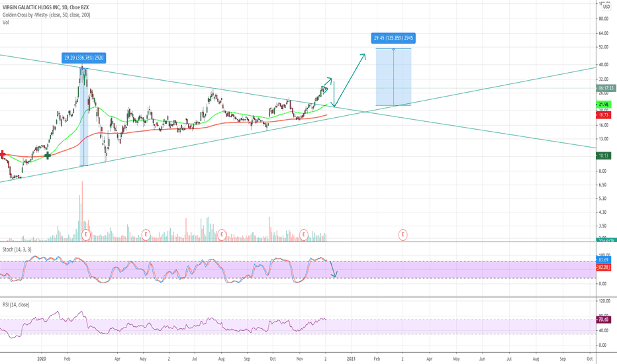This screenshot has height=364, width=617.
Task: Open the Golden Cross by -Westy- indicator legend
Action: click(x=46, y=15)
